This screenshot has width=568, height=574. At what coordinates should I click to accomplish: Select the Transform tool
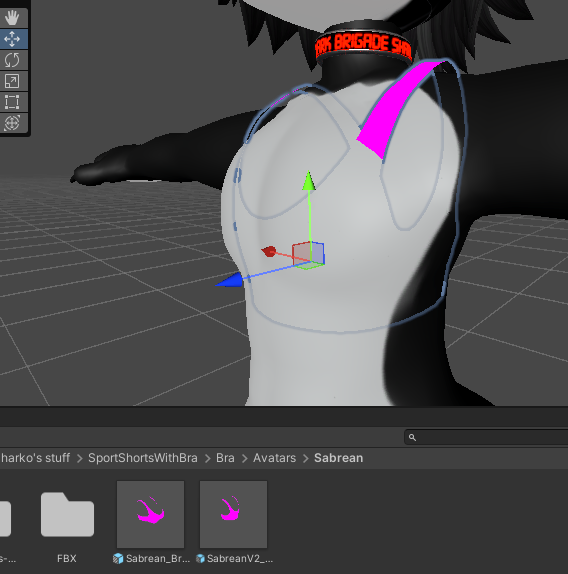point(12,123)
